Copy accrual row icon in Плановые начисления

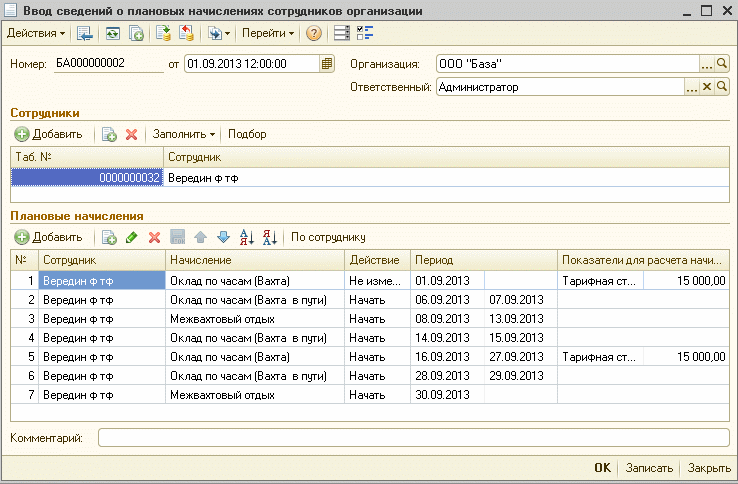point(109,237)
